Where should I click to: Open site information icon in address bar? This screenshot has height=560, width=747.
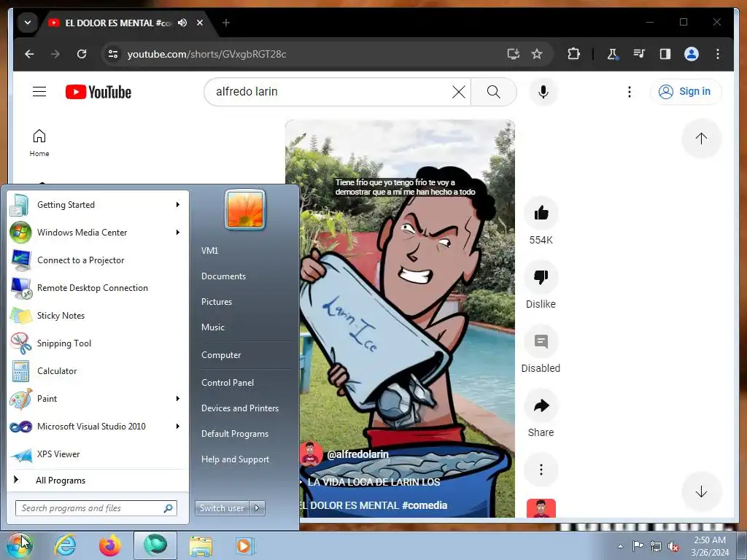tap(113, 54)
